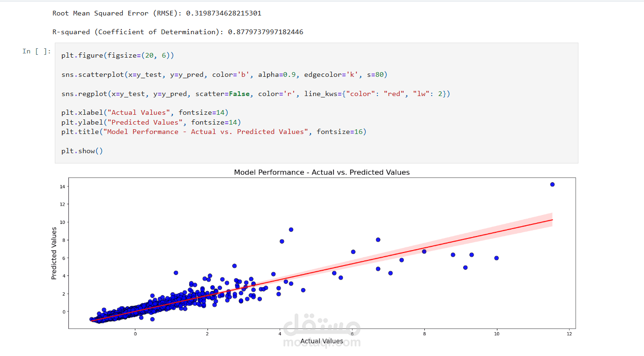Click the plt.title code line
The width and height of the screenshot is (644, 356).
[214, 132]
